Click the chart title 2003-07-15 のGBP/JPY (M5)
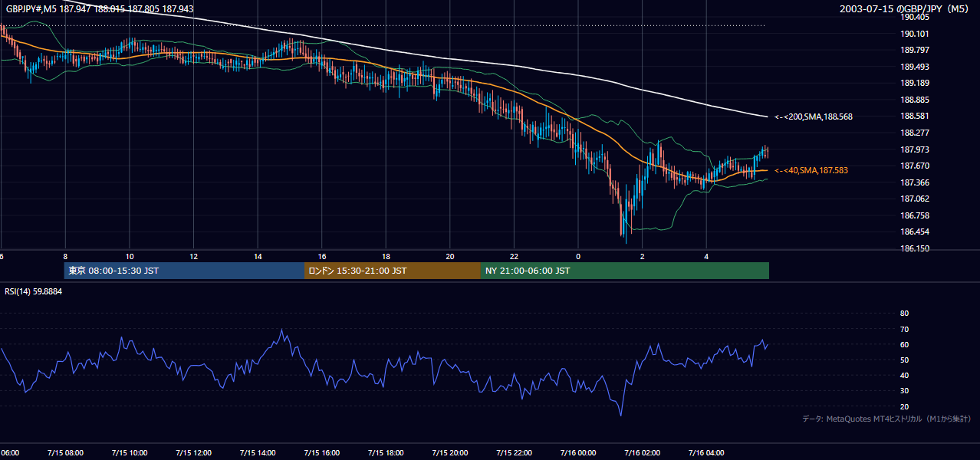This screenshot has height=460, width=980. point(905,9)
